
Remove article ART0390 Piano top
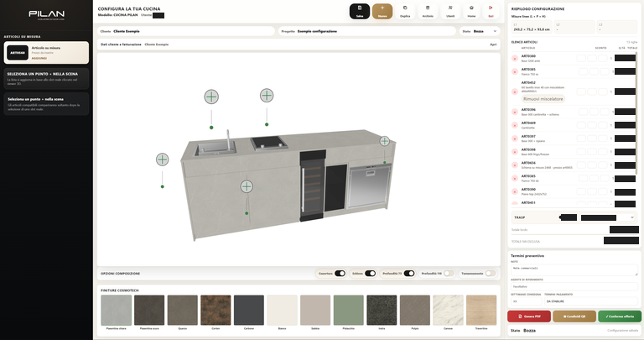[x=515, y=191]
